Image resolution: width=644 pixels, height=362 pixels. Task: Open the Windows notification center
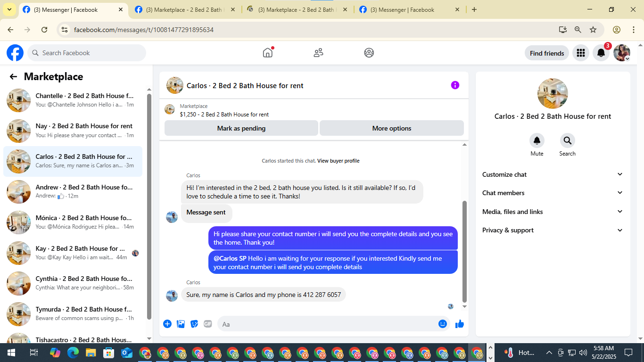click(628, 353)
